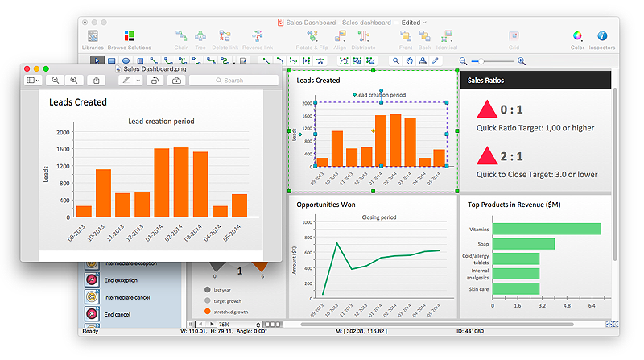The width and height of the screenshot is (644, 360).
Task: Click the ID: 441080 status bar entry
Action: click(x=470, y=331)
